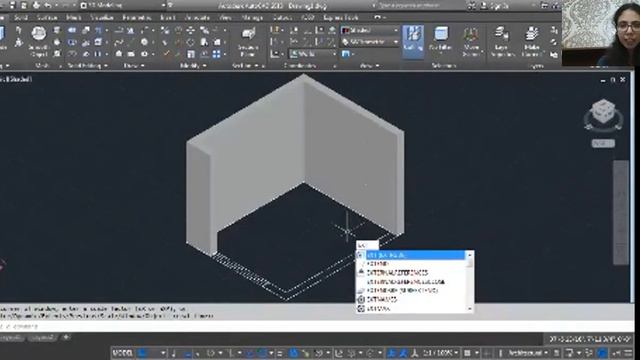Open the annotation scale dropdown in status bar
Viewport: 640px width, 360px height.
(x=440, y=353)
